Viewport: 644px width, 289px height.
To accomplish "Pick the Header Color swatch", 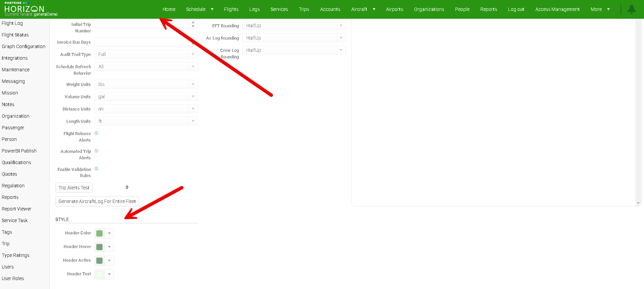I will coord(99,233).
